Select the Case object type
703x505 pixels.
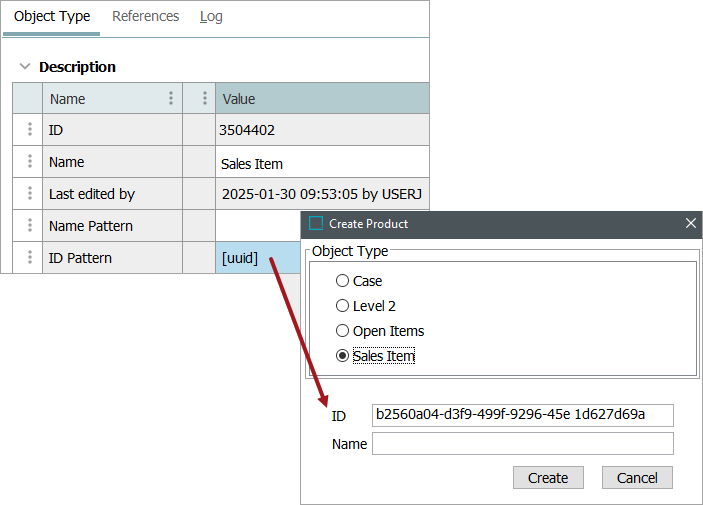(343, 281)
